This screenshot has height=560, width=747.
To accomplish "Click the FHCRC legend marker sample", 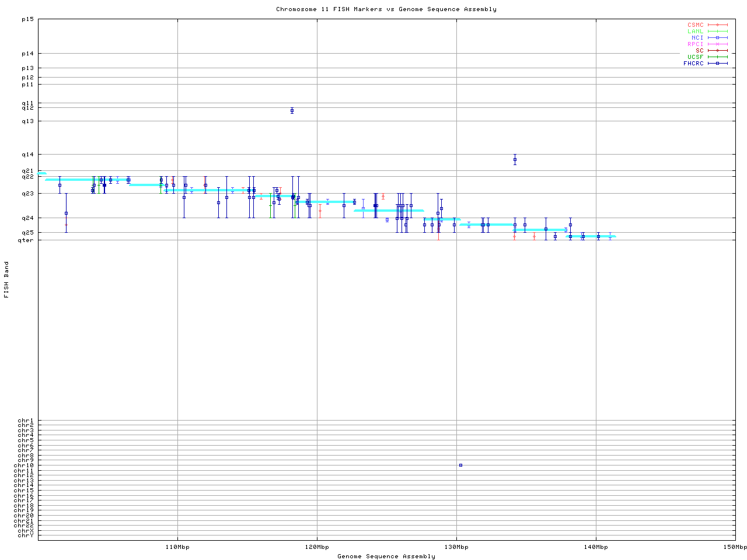I will pos(717,64).
